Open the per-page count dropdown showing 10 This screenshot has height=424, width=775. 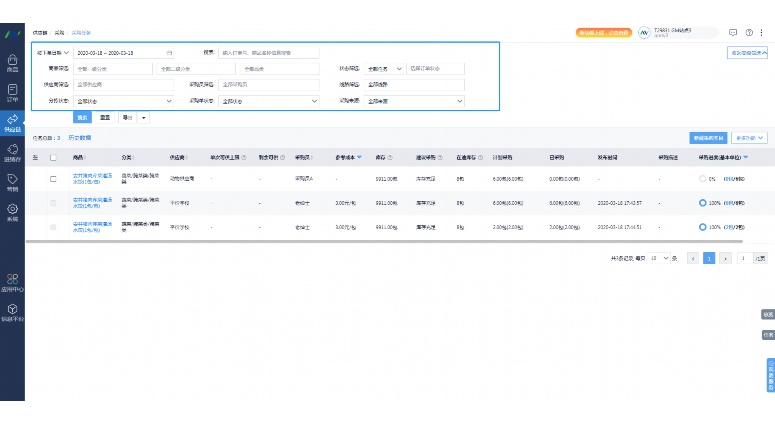click(x=659, y=258)
